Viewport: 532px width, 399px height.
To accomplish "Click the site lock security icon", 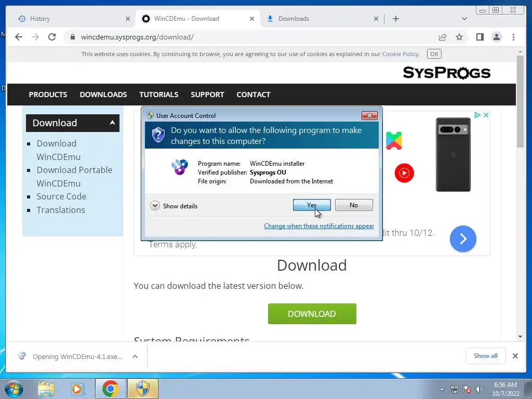I will coord(73,37).
